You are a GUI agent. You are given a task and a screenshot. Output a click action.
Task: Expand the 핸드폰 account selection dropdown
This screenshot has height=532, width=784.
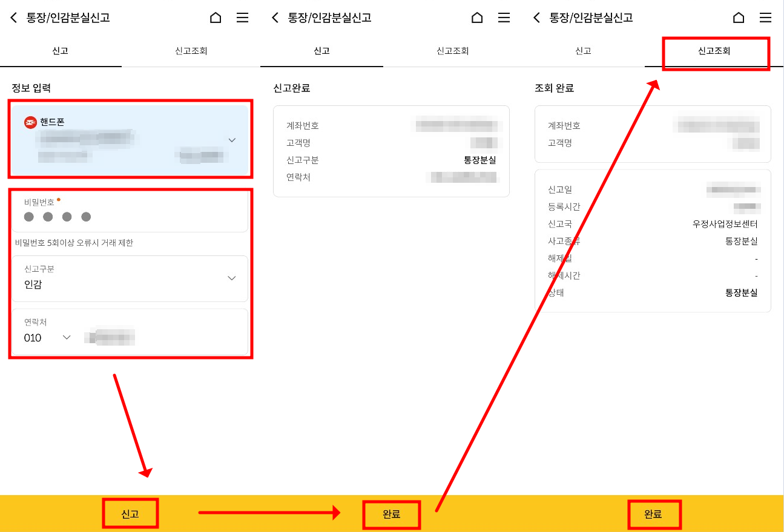coord(232,139)
